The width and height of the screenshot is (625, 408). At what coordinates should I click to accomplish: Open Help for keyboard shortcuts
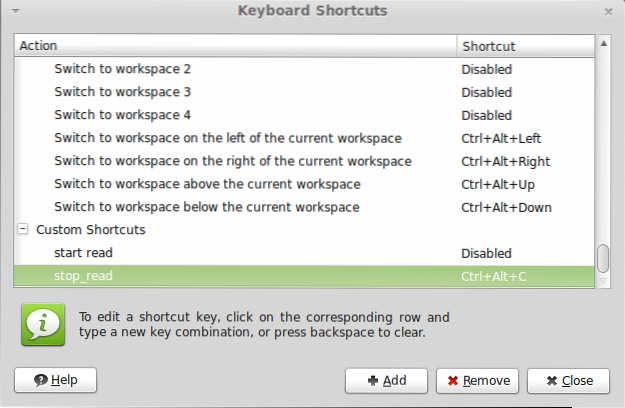click(x=55, y=380)
